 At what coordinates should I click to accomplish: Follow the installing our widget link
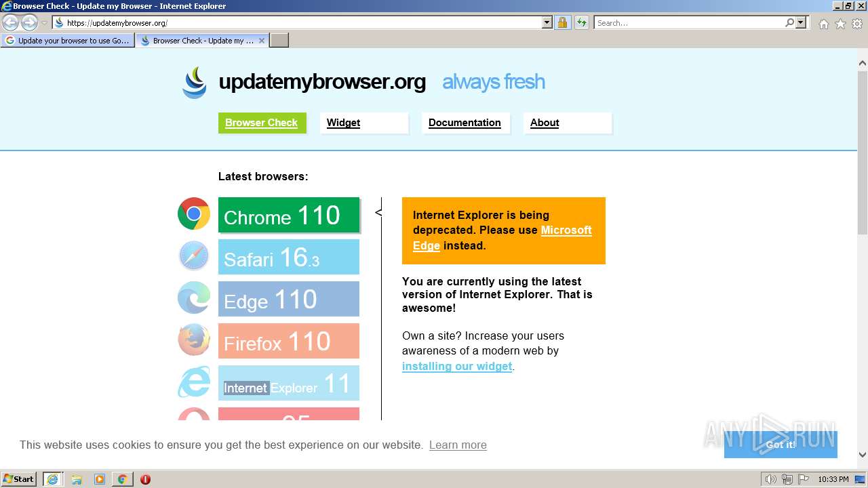(457, 366)
